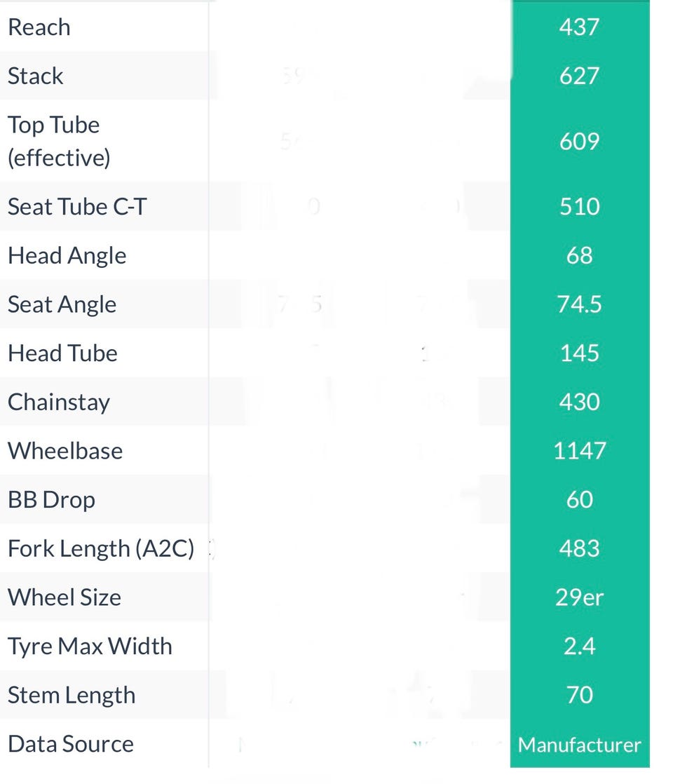Click the 29er wheel size value

click(x=579, y=597)
